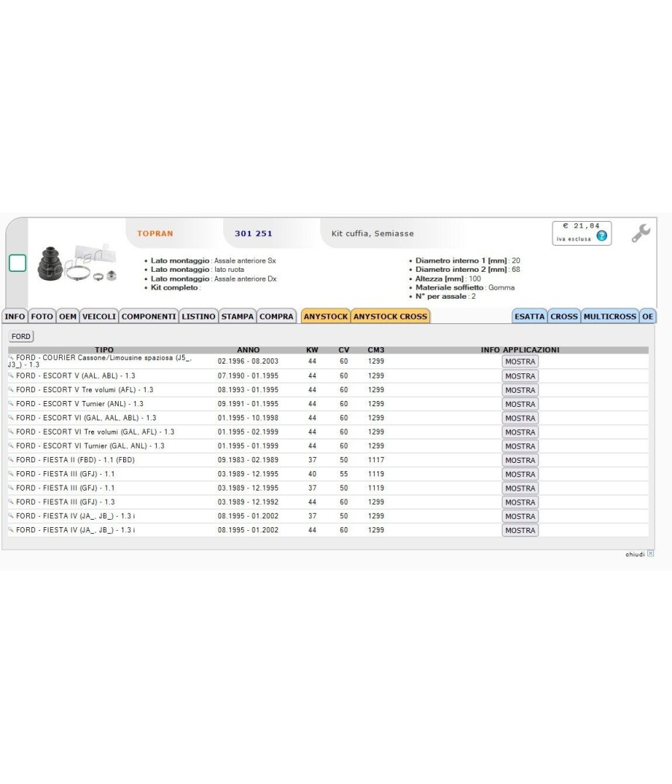Click the chiudi link
Image resolution: width=672 pixels, height=784 pixels.
(635, 554)
